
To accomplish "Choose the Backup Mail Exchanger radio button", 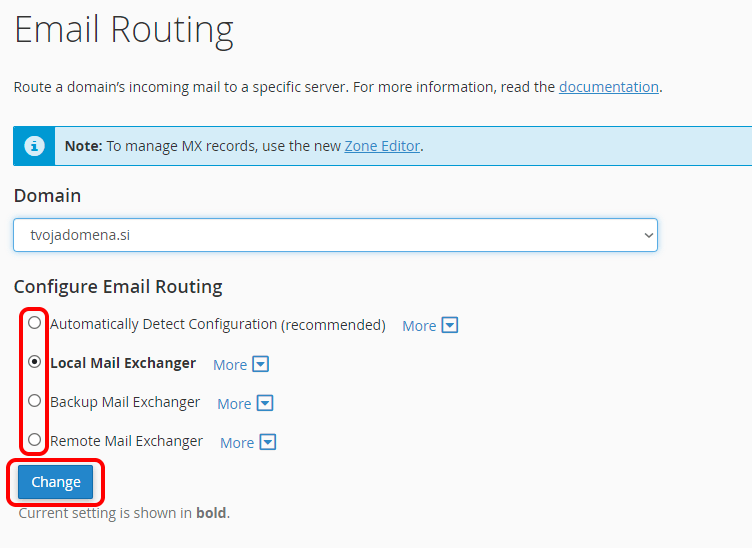I will tap(35, 401).
